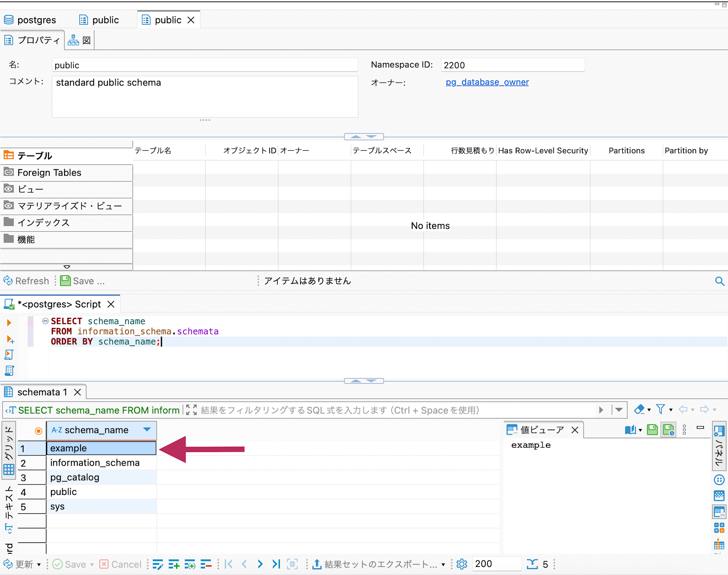Go to next row in results

[x=260, y=564]
